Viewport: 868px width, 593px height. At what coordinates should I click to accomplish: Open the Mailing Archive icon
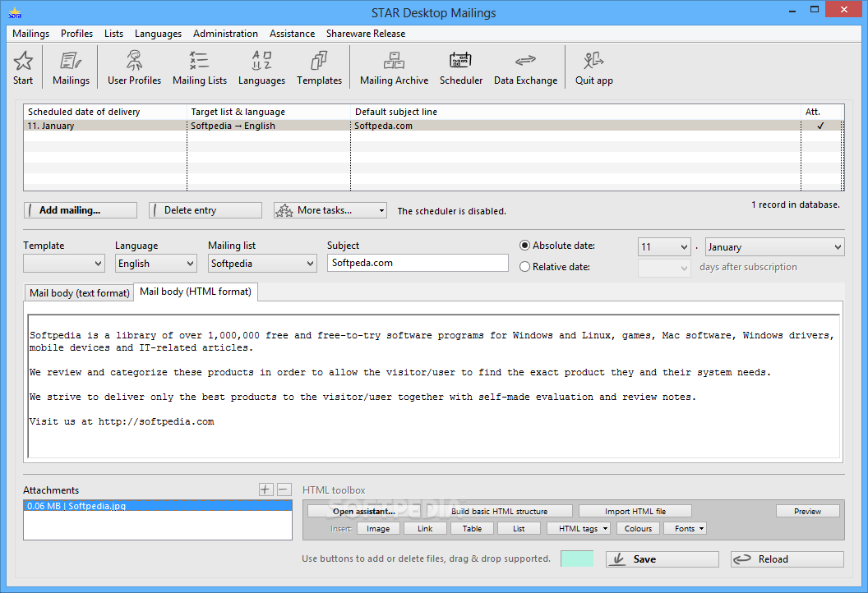394,61
